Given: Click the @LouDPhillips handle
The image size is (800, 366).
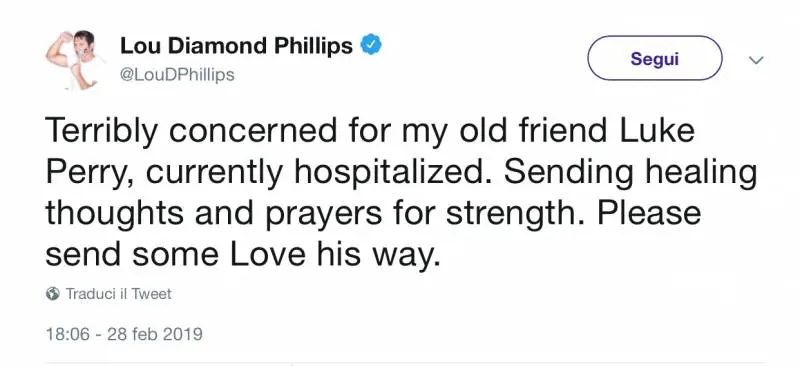Looking at the screenshot, I should tap(177, 75).
